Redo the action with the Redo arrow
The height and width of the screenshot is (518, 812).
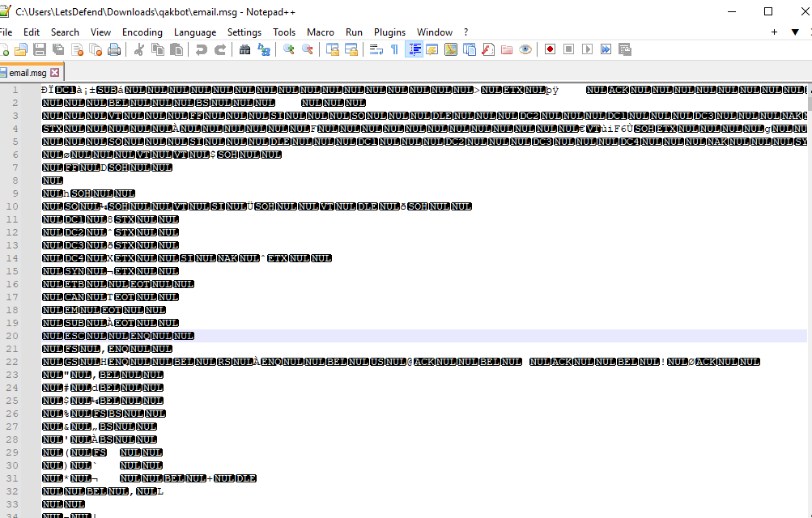click(220, 49)
